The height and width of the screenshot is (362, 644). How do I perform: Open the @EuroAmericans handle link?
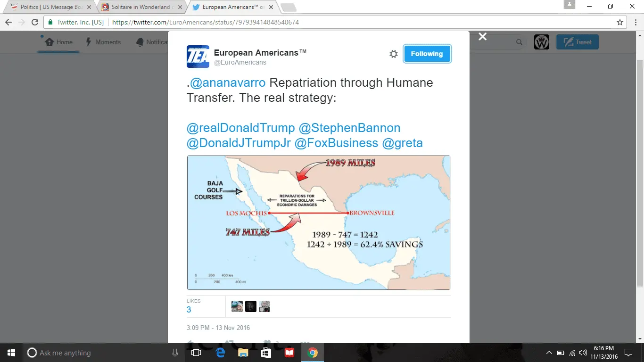pyautogui.click(x=240, y=62)
